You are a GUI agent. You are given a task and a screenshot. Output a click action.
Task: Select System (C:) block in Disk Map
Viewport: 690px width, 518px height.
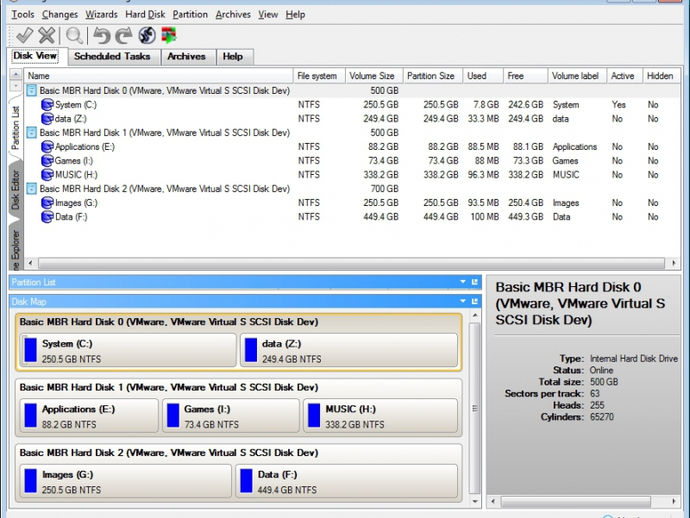pos(128,350)
